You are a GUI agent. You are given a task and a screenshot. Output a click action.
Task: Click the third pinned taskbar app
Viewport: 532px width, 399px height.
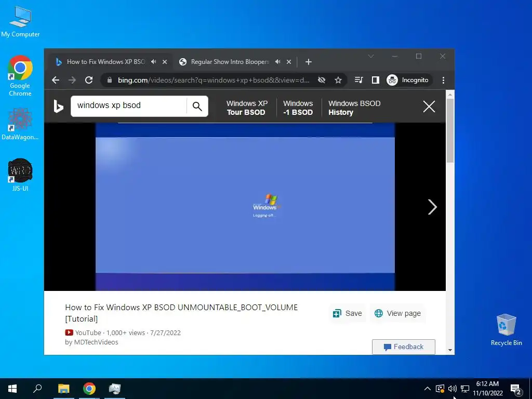[x=115, y=389]
